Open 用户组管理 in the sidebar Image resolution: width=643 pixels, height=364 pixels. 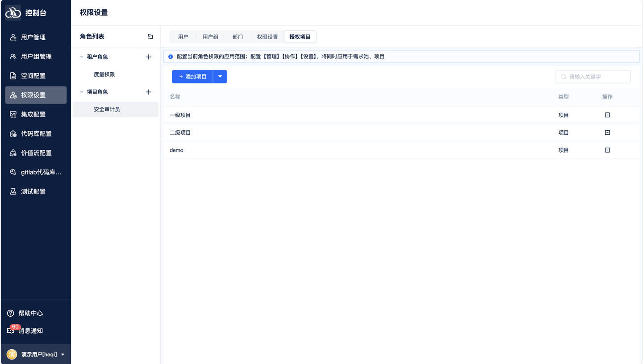pyautogui.click(x=36, y=57)
